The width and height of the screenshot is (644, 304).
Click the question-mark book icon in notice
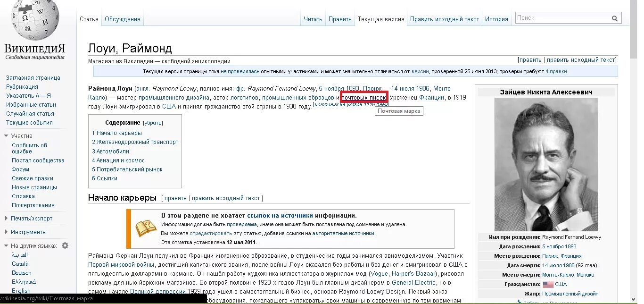point(146,228)
